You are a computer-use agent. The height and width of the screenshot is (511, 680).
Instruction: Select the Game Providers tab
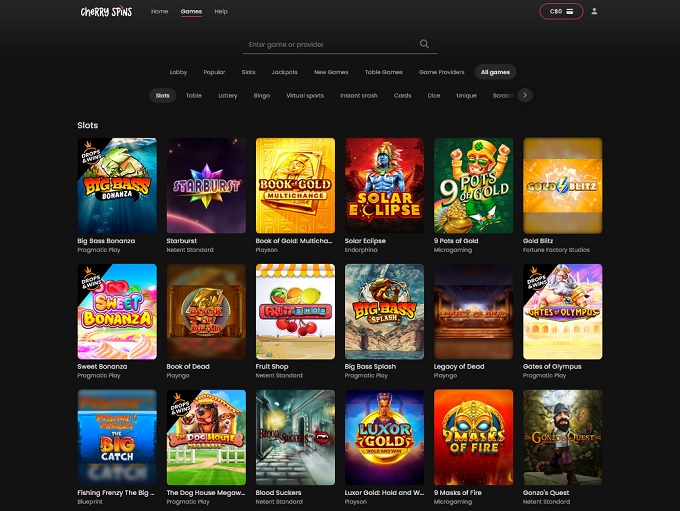pos(441,72)
